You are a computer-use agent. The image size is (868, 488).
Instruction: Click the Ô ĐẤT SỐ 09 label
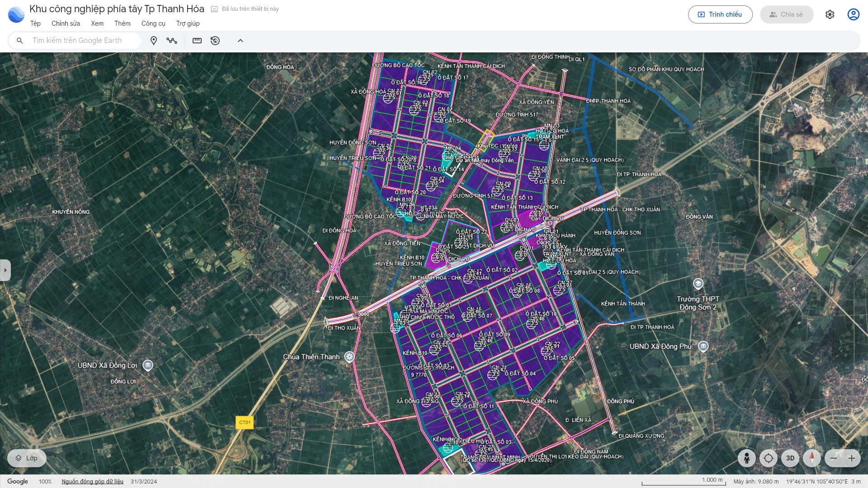pyautogui.click(x=495, y=335)
